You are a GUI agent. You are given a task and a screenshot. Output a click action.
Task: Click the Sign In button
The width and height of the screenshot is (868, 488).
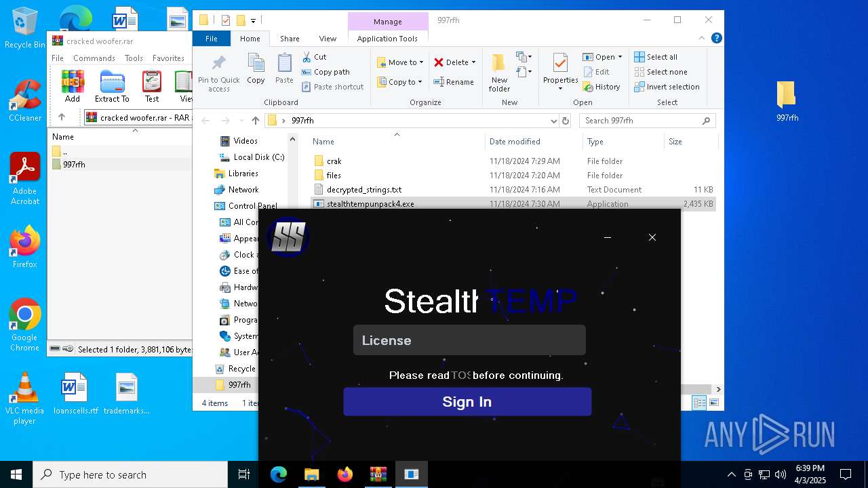(x=467, y=402)
